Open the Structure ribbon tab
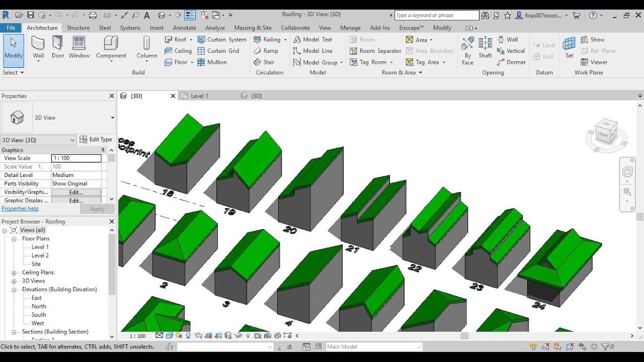Screen dimensions: 644x362 (78, 28)
